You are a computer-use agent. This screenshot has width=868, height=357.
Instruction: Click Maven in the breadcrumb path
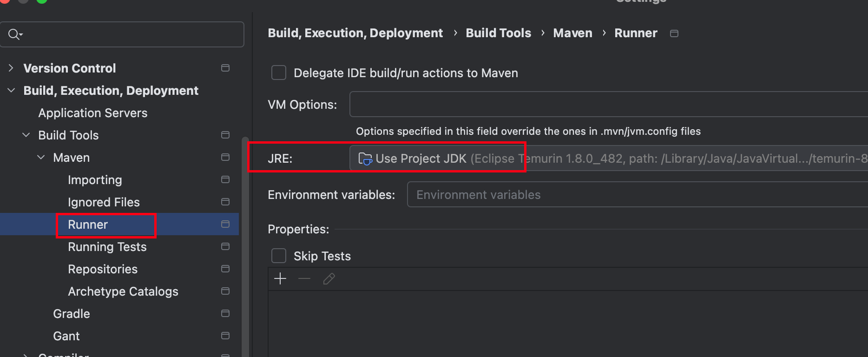572,33
